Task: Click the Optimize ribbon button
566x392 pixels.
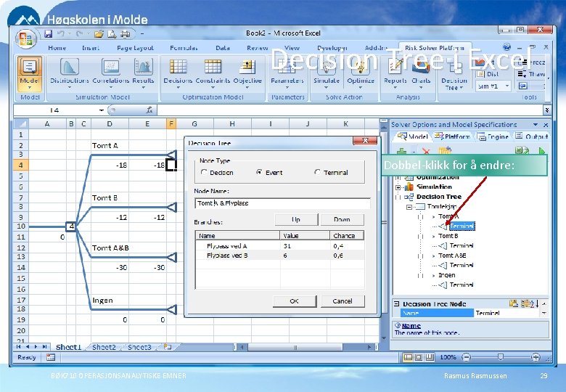Action: click(360, 74)
